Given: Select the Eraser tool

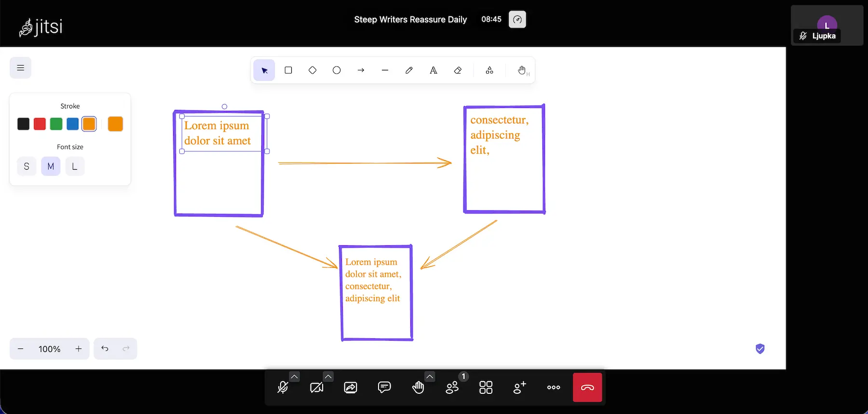Looking at the screenshot, I should click(458, 70).
